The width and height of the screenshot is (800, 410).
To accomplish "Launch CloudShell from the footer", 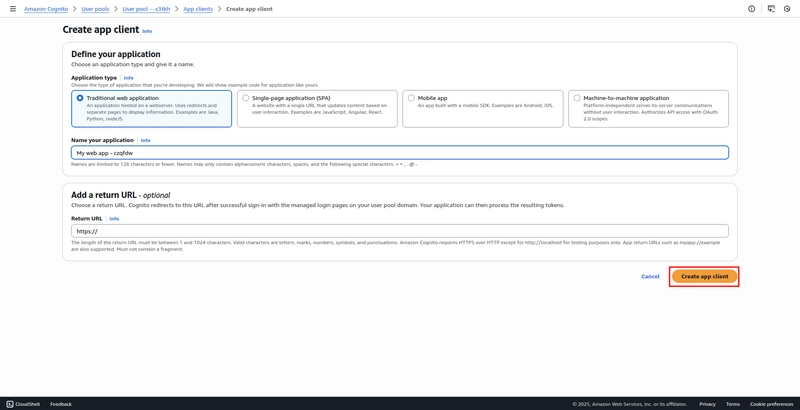I will pos(23,404).
